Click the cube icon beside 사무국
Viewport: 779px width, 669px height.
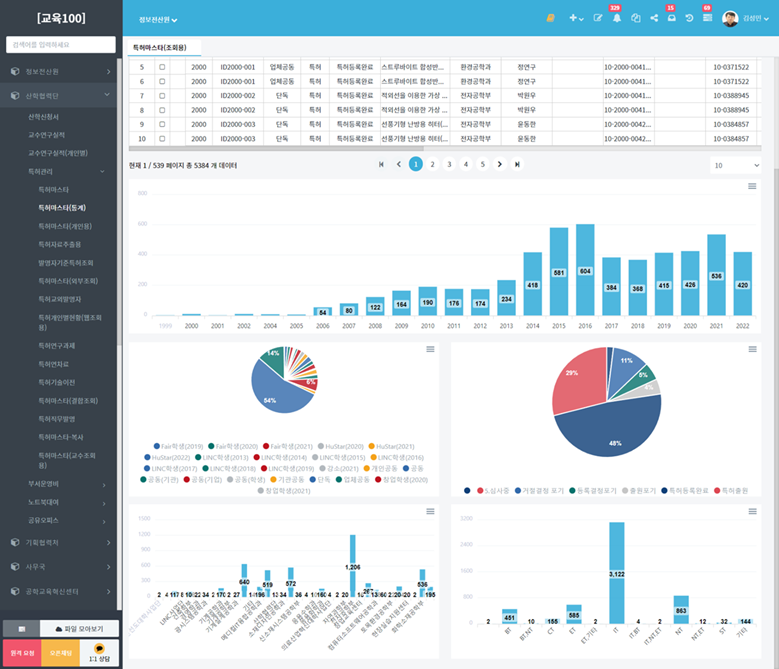click(15, 566)
